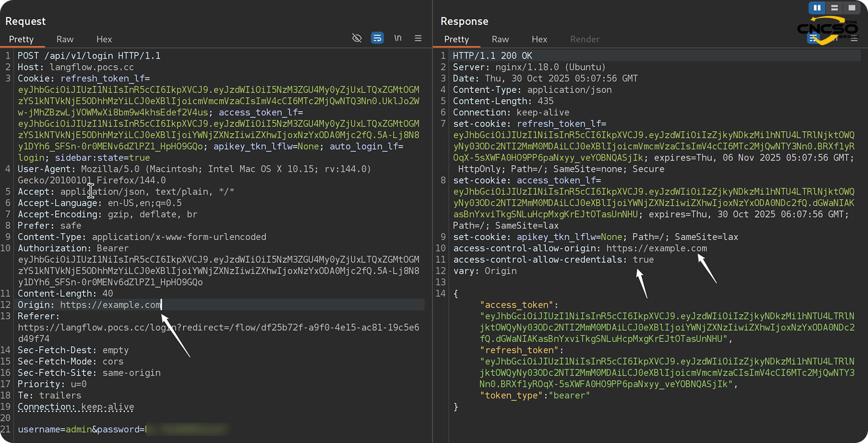Open the Response Render tab
This screenshot has height=443, width=868.
[x=584, y=39]
